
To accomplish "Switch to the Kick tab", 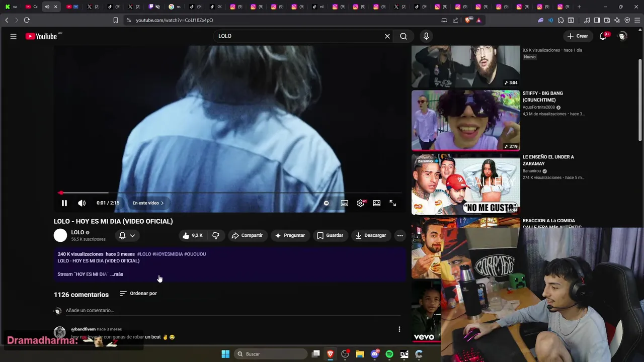I will point(10,7).
